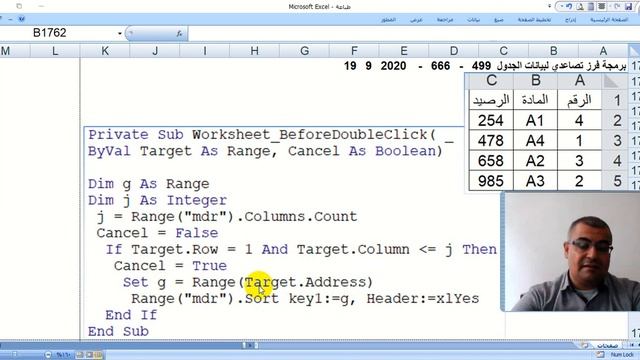Click the المادة header in the table picture

pos(535,100)
